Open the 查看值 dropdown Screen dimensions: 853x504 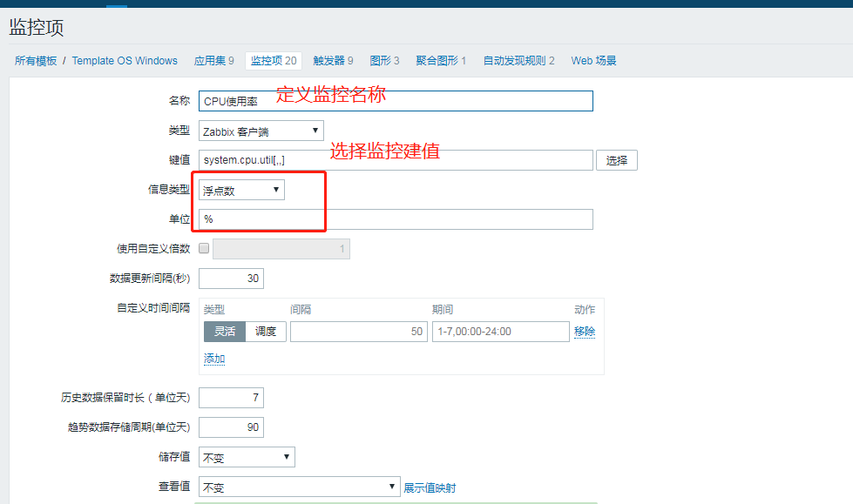(x=300, y=487)
